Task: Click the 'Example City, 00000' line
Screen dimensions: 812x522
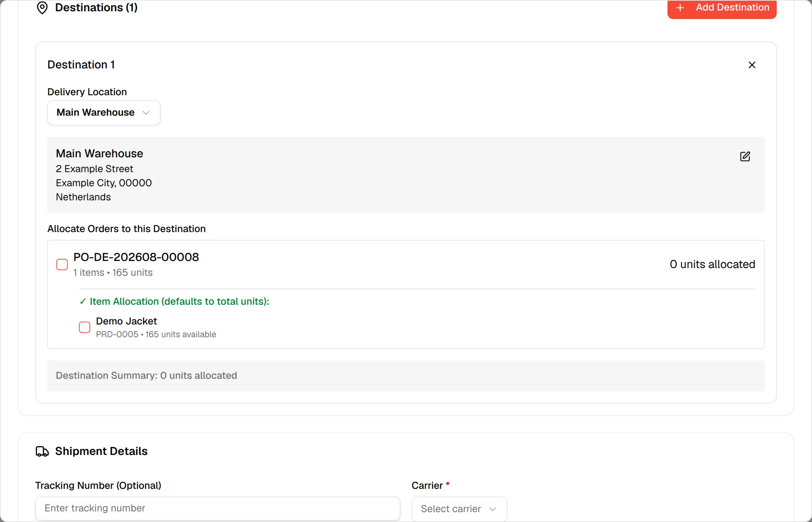Action: [x=104, y=183]
